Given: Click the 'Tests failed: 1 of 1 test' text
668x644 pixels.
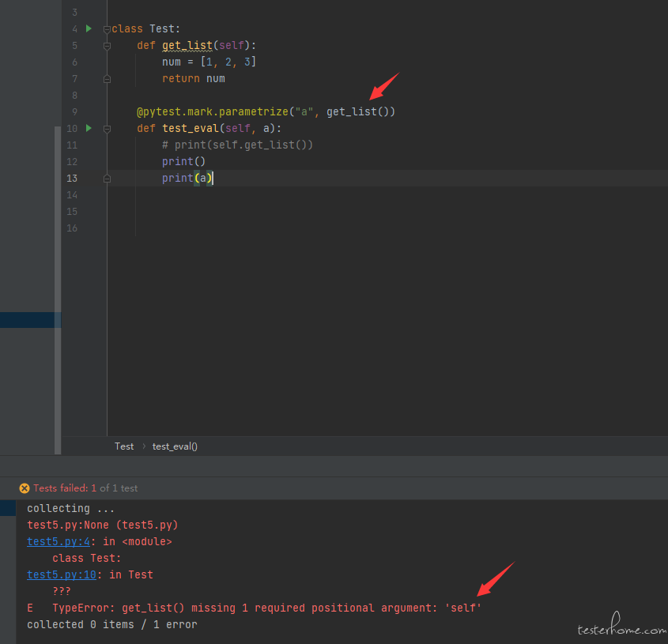Looking at the screenshot, I should [x=85, y=488].
